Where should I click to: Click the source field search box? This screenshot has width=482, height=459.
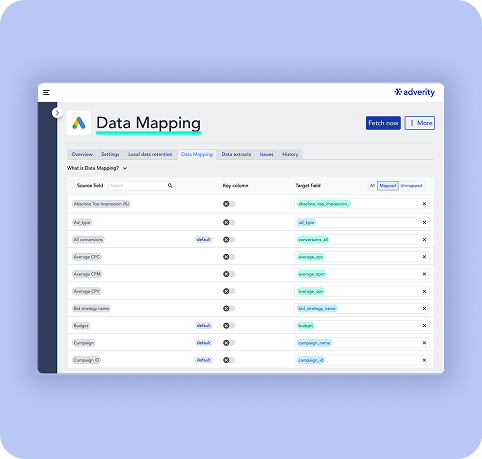[142, 185]
